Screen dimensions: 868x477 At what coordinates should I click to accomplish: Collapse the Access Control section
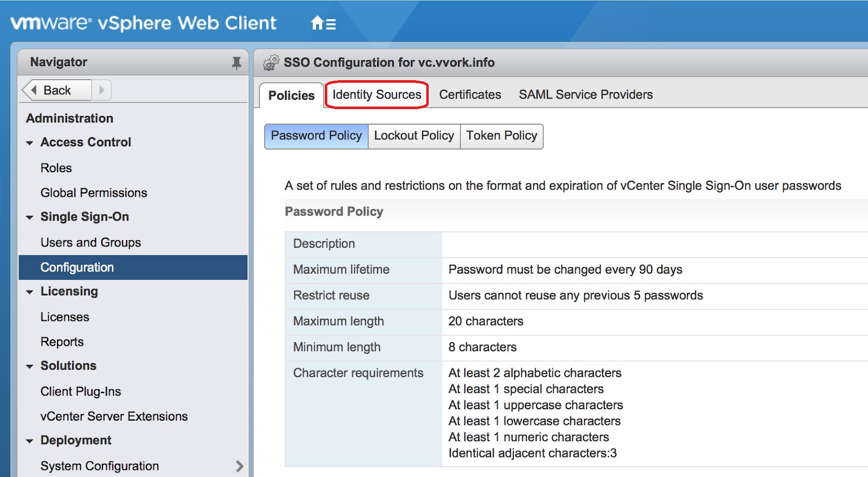(29, 143)
